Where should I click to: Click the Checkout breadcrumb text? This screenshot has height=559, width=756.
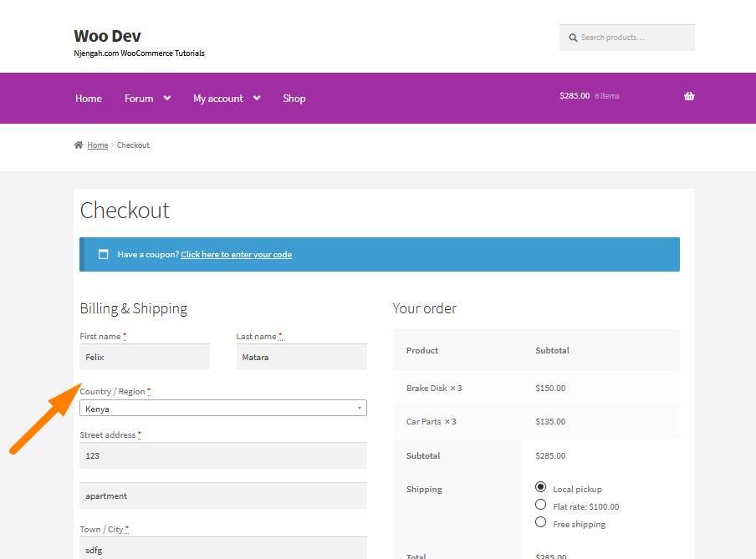(133, 145)
